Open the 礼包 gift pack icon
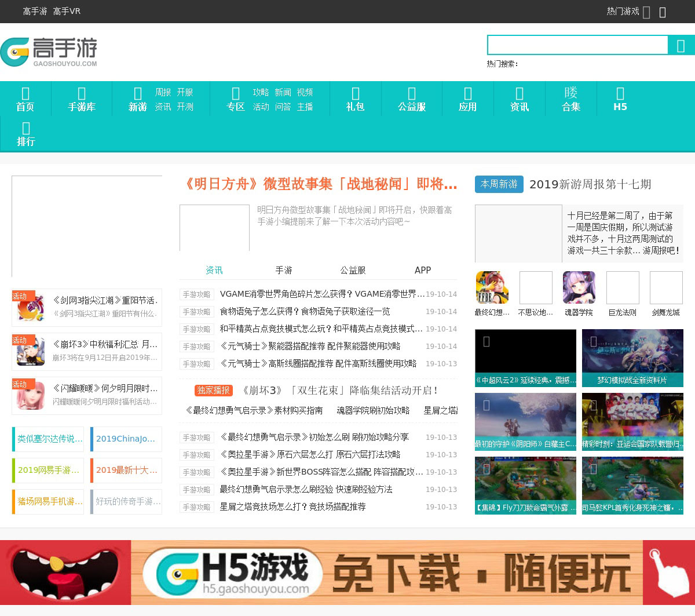This screenshot has height=616, width=695. tap(355, 93)
